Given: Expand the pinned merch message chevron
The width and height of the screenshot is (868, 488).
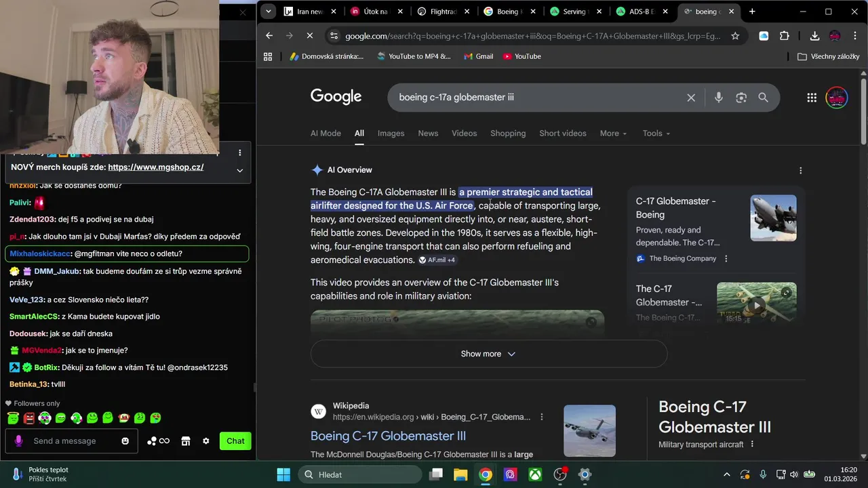Looking at the screenshot, I should tap(239, 170).
